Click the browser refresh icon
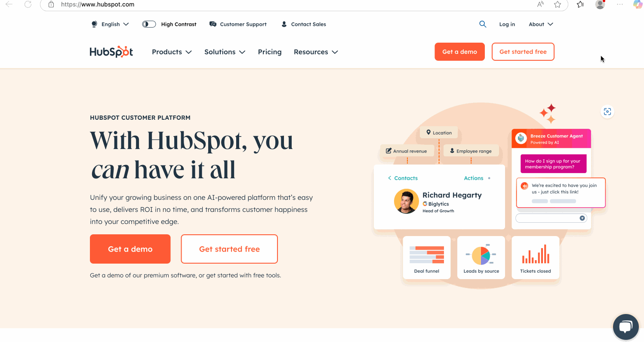 tap(28, 4)
